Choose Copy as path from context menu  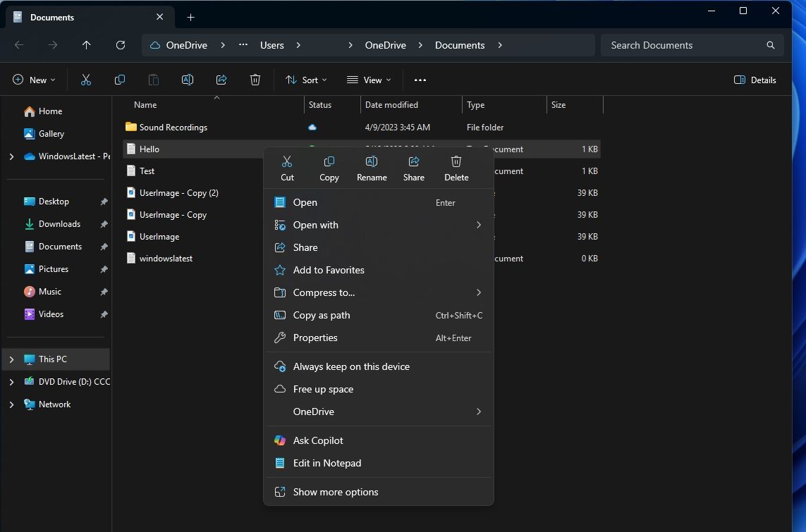tap(322, 315)
